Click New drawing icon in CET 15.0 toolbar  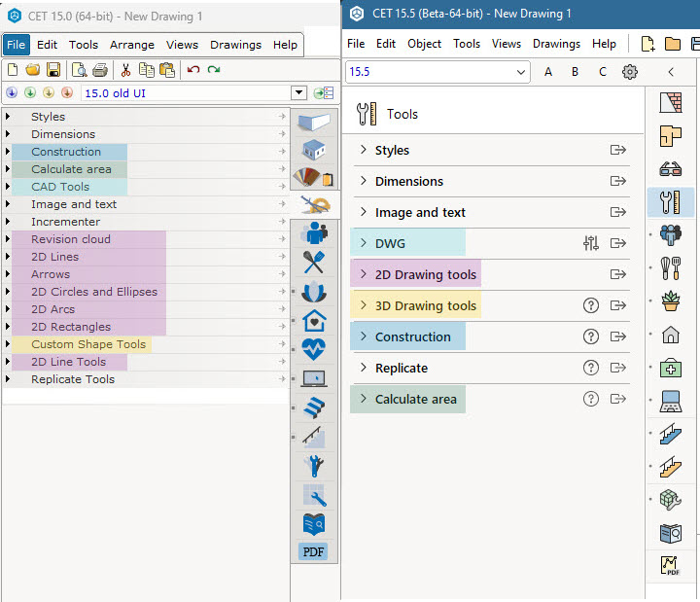[x=13, y=70]
